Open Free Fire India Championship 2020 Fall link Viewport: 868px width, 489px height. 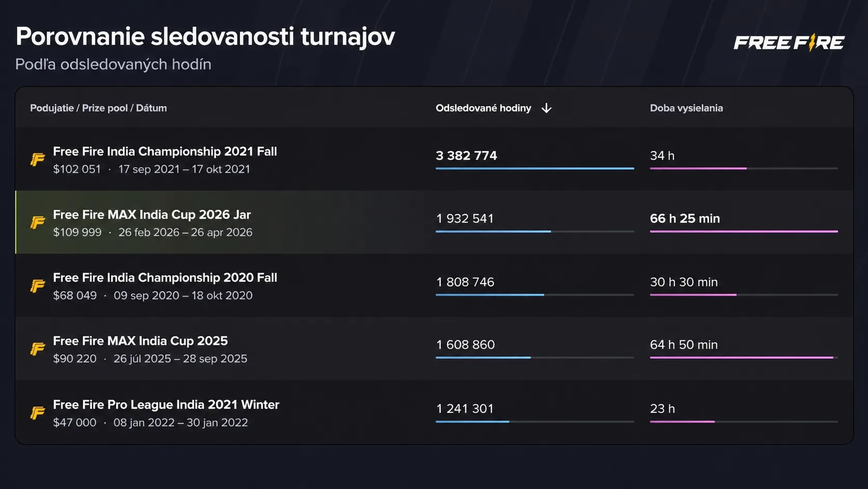tap(165, 277)
